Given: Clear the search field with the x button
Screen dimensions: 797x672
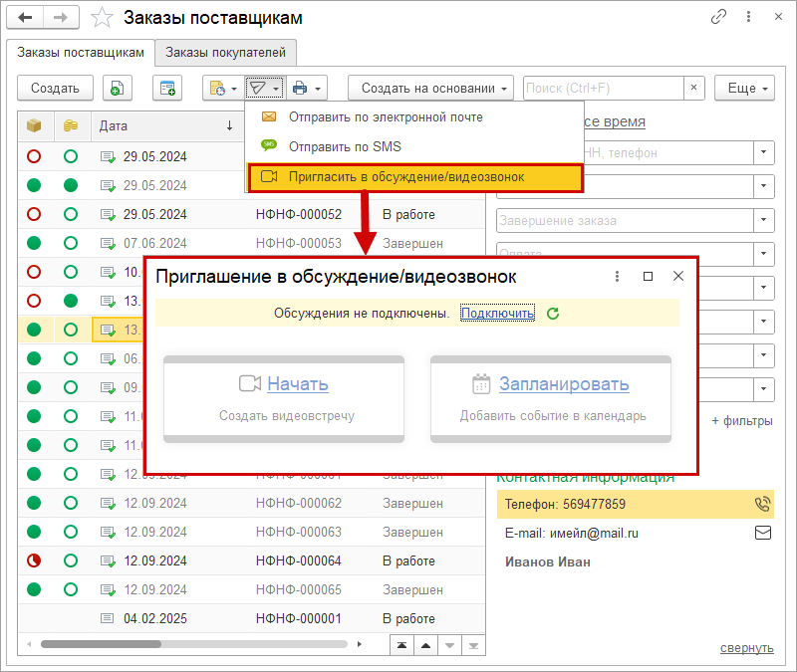Looking at the screenshot, I should [693, 88].
